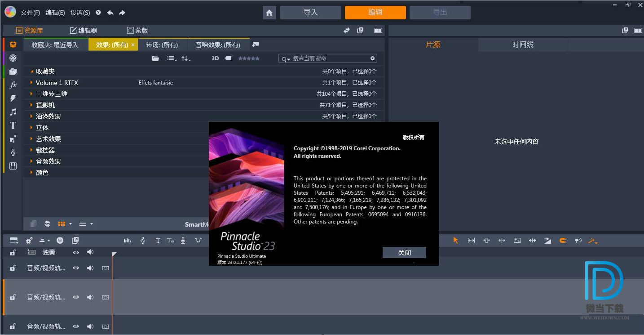
Task: Click the help question mark icon
Action: click(x=98, y=13)
